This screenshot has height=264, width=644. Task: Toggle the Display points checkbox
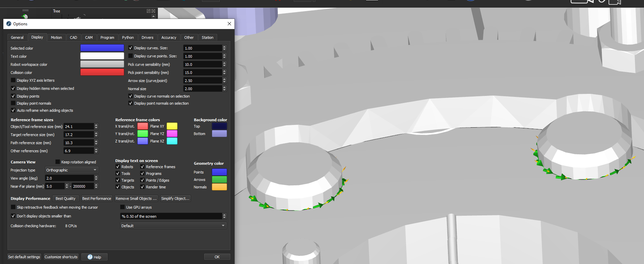[x=13, y=96]
